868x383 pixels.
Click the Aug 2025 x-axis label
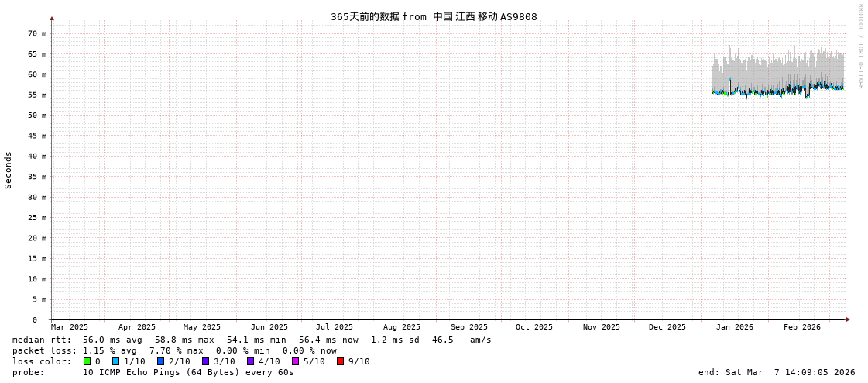(x=402, y=327)
